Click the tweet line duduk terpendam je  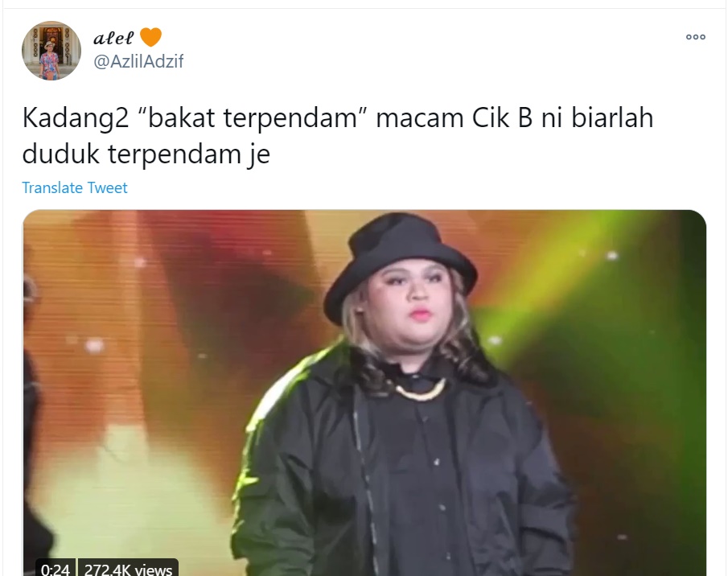(146, 154)
